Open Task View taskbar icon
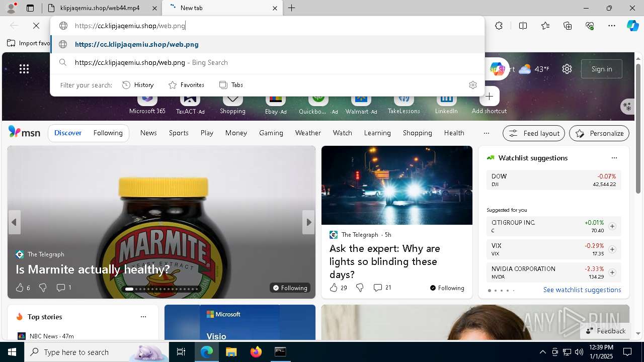 pos(181,352)
